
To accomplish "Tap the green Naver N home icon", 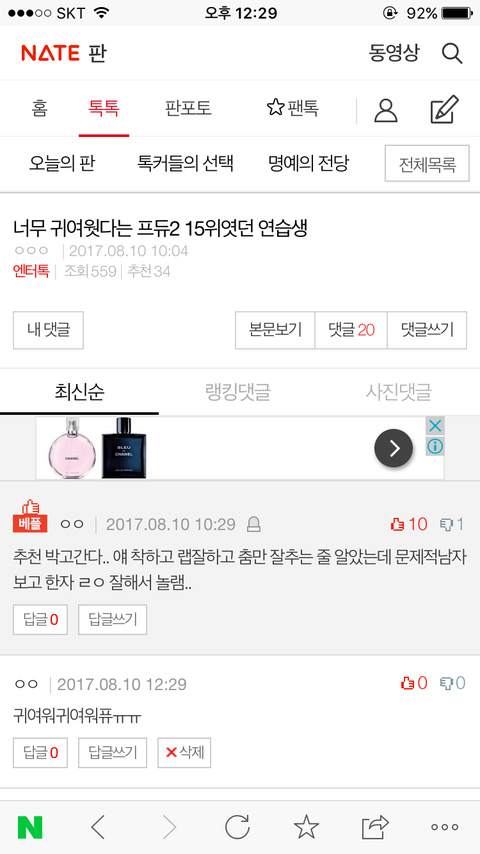I will click(30, 827).
